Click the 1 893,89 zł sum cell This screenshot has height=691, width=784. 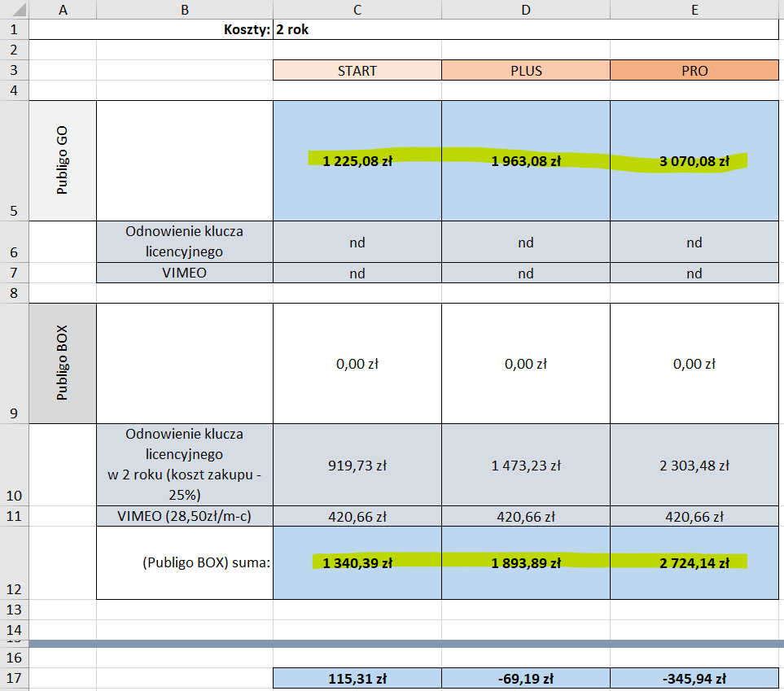(526, 562)
